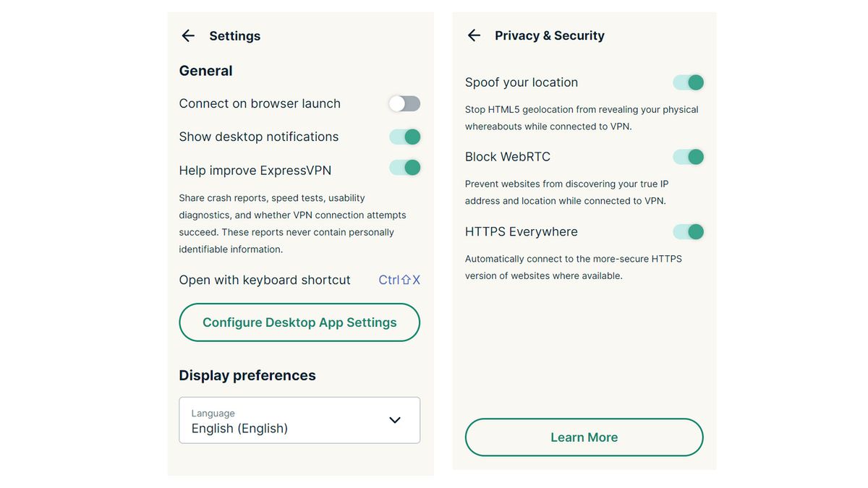Open the Language dropdown

click(x=299, y=419)
